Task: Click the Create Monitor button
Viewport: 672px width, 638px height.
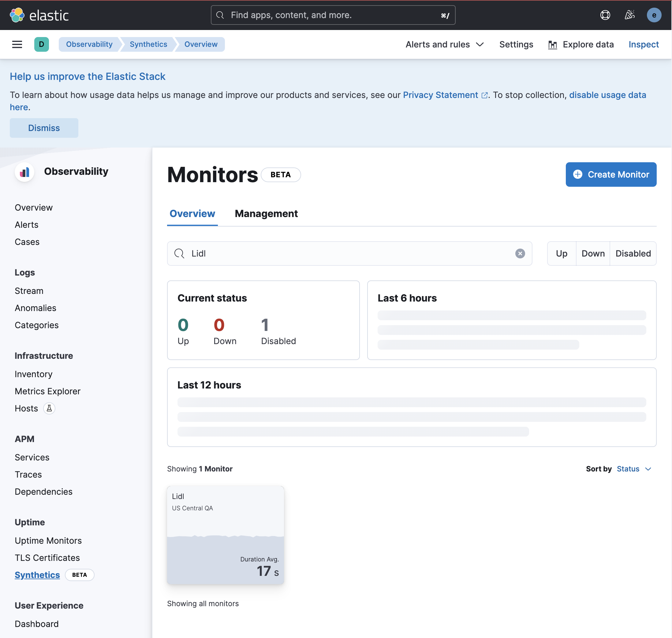Action: (611, 175)
